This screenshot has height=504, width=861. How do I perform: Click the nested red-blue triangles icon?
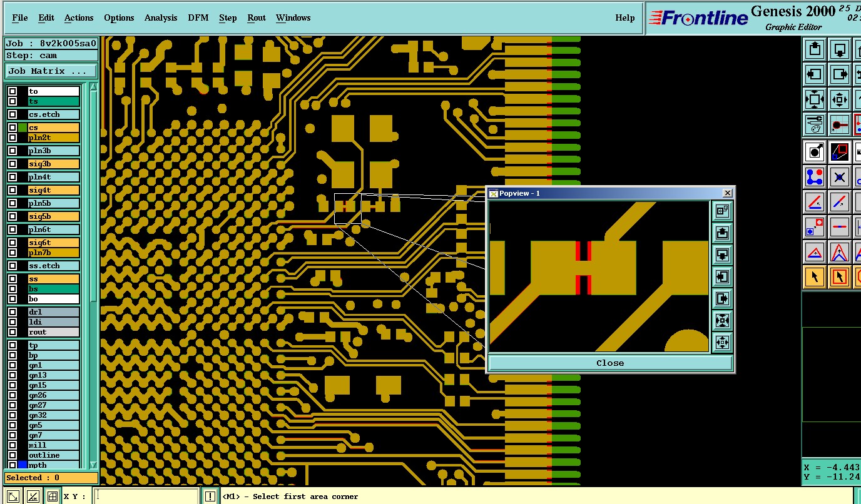(839, 252)
